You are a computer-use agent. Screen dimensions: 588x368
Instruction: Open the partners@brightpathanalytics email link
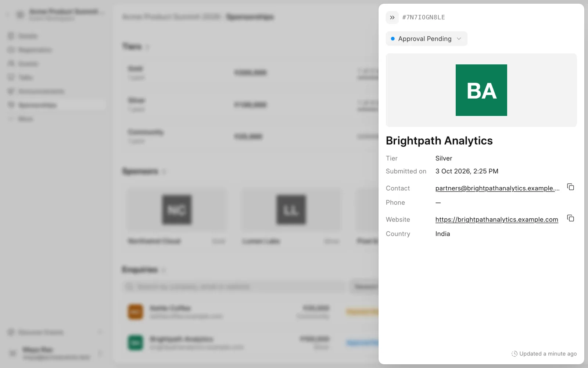[x=497, y=188]
